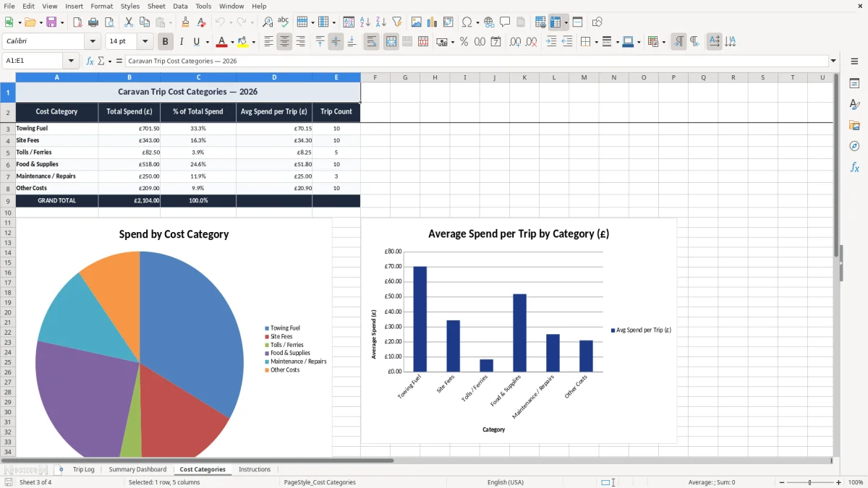Open the Data menu
The image size is (868, 488).
click(180, 6)
